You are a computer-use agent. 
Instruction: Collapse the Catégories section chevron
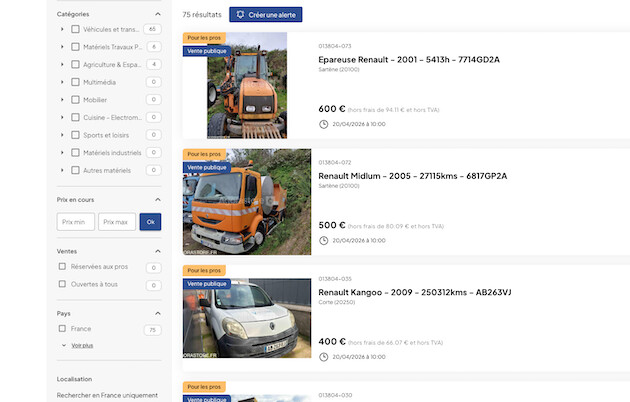click(157, 14)
